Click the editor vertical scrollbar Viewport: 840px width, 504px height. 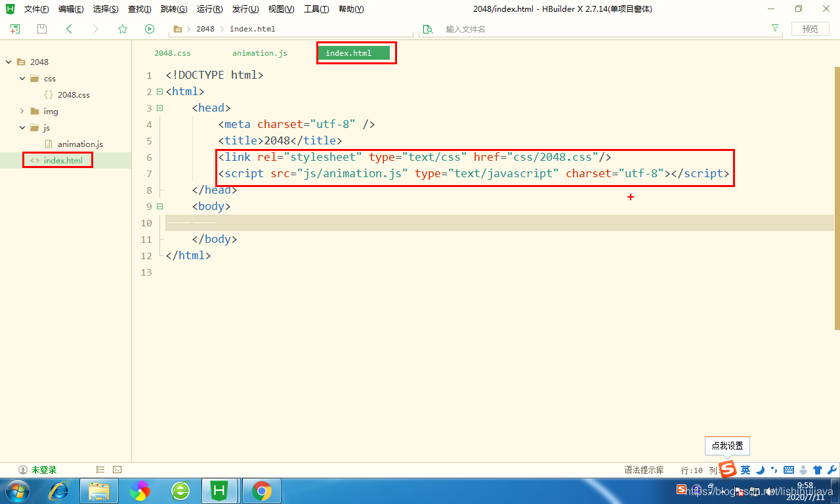pyautogui.click(x=837, y=197)
